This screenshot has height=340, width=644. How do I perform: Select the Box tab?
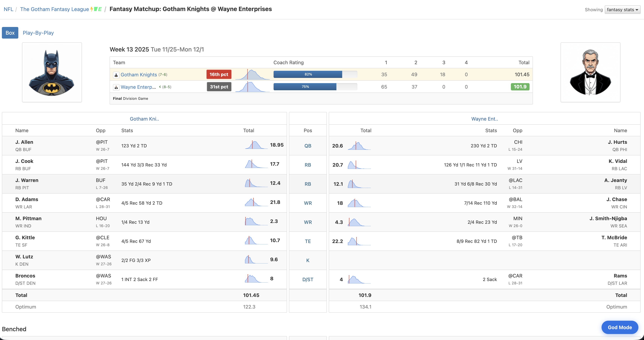pos(10,33)
